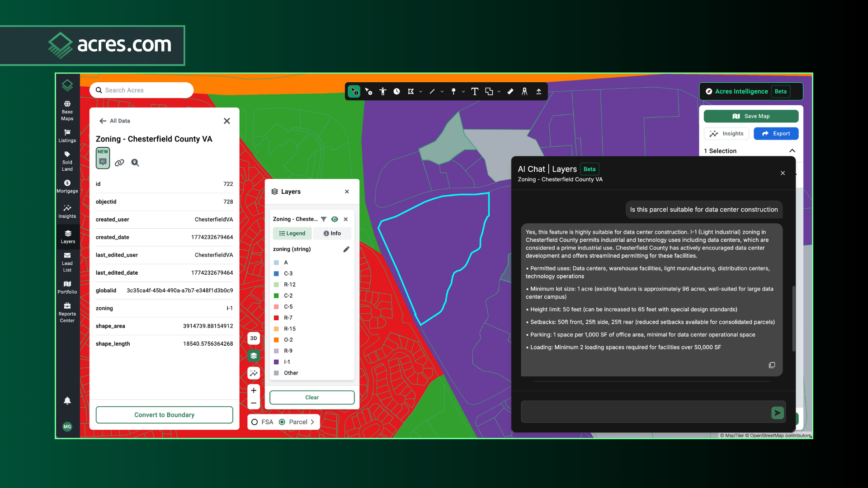Open Layers in left sidebar

(68, 237)
